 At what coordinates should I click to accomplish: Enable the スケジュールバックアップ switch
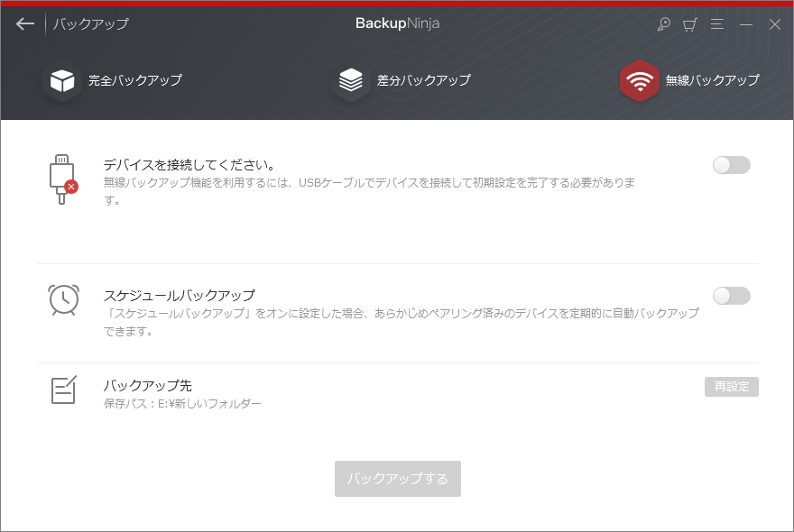731,296
